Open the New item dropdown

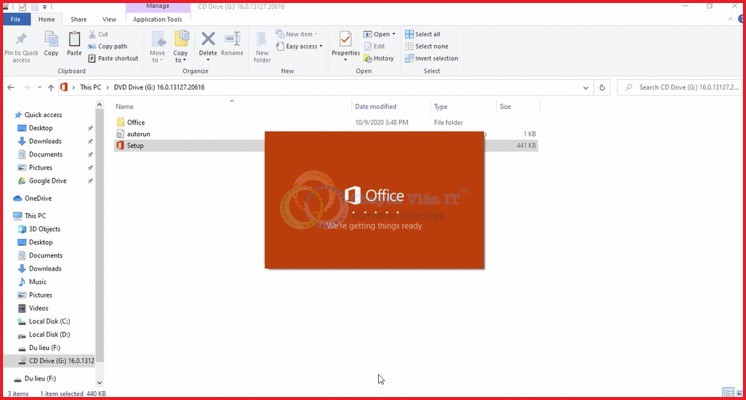[x=296, y=34]
